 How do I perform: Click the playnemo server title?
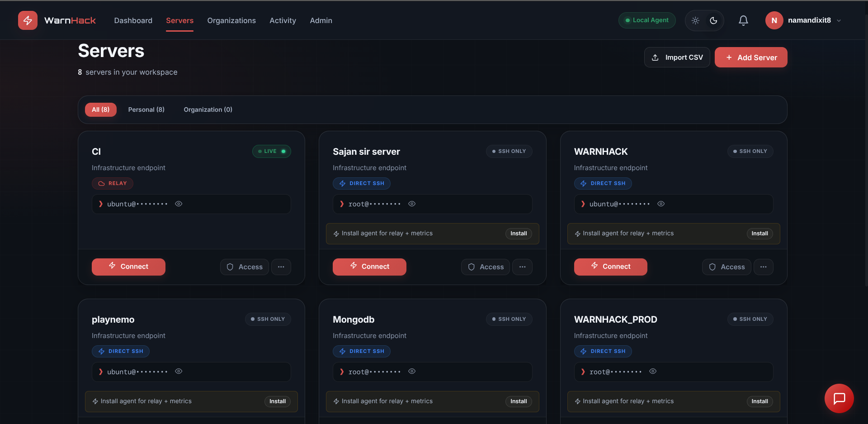[x=113, y=319]
